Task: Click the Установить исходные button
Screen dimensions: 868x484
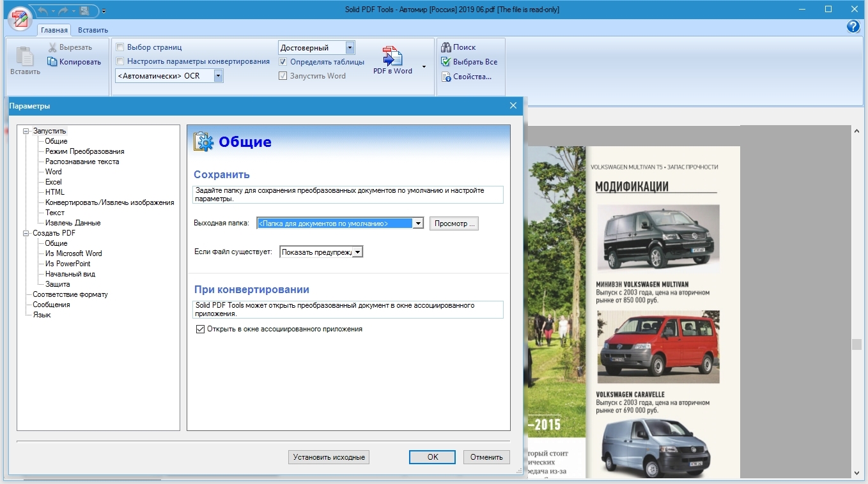Action: click(x=329, y=457)
